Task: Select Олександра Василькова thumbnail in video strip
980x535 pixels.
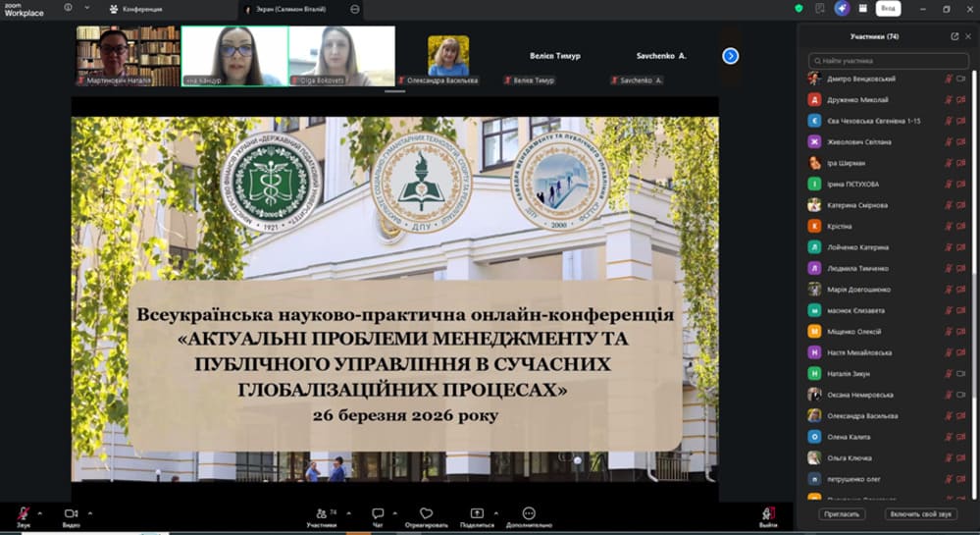Action: click(x=448, y=56)
